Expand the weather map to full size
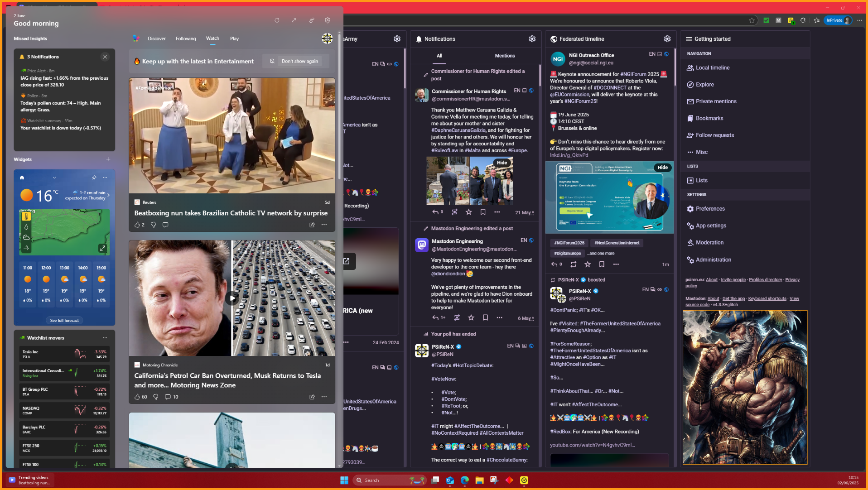868x490 pixels. click(102, 248)
